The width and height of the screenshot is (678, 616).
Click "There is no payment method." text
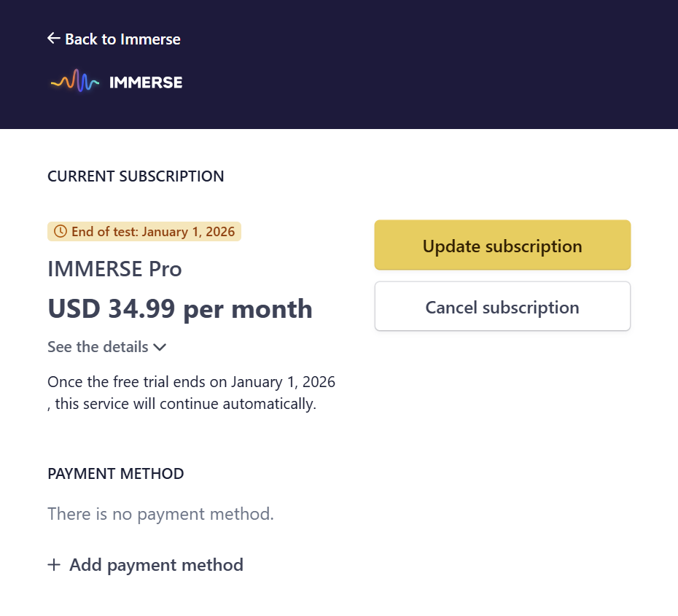point(160,514)
